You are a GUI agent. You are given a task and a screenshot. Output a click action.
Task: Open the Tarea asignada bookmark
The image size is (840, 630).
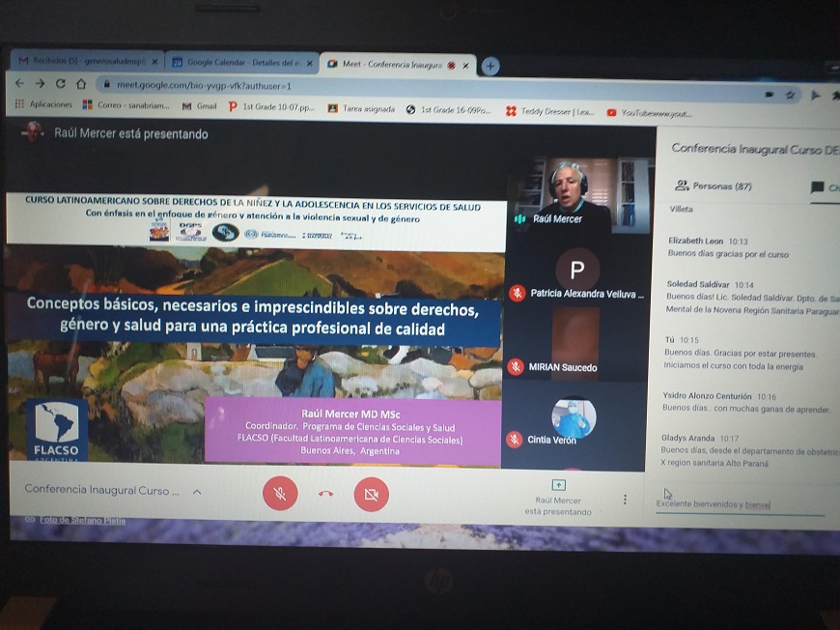point(361,109)
